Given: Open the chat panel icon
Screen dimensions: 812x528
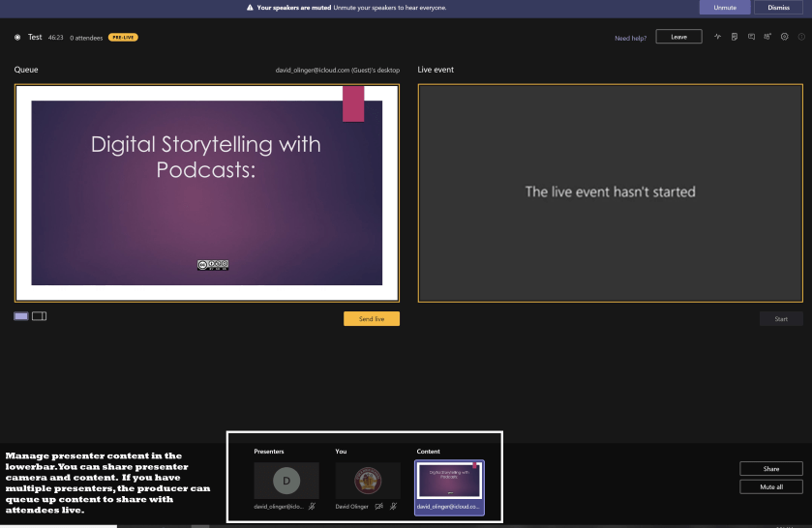Looking at the screenshot, I should (751, 37).
